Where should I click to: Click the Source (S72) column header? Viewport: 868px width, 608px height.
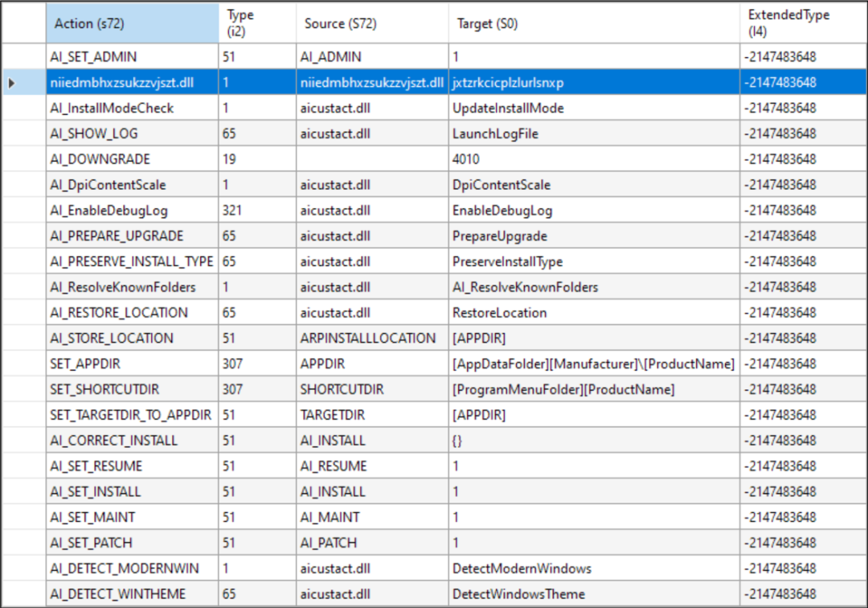372,23
